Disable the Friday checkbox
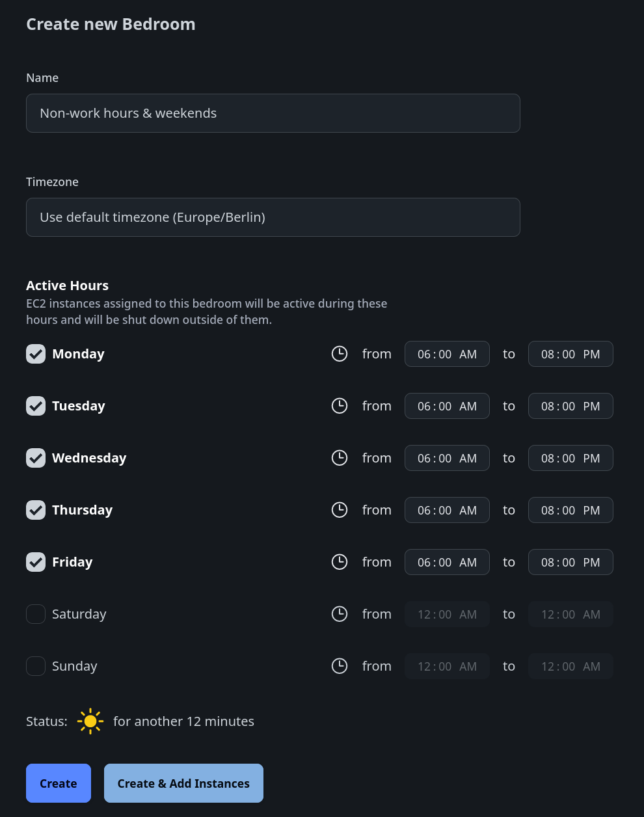644x817 pixels. coord(36,562)
